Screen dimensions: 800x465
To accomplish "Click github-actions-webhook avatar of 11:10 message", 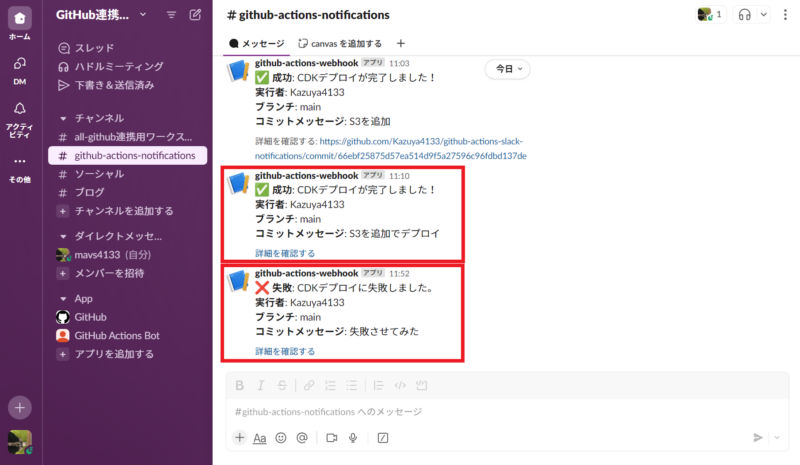I will (238, 183).
